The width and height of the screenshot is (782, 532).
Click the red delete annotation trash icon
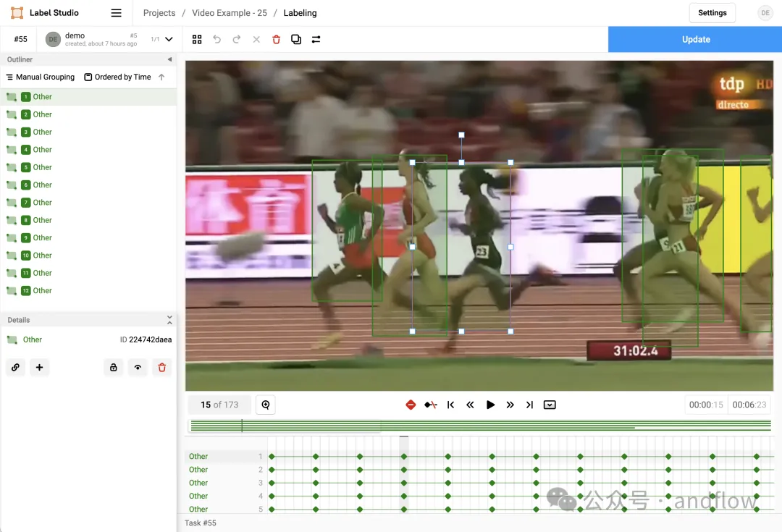[277, 39]
